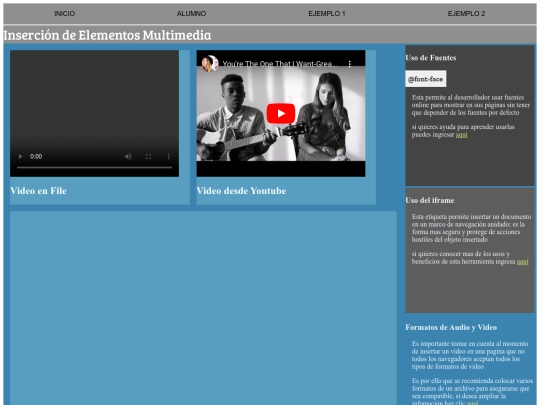The width and height of the screenshot is (540, 405).
Task: Open YouTube channel avatar
Action: point(210,64)
